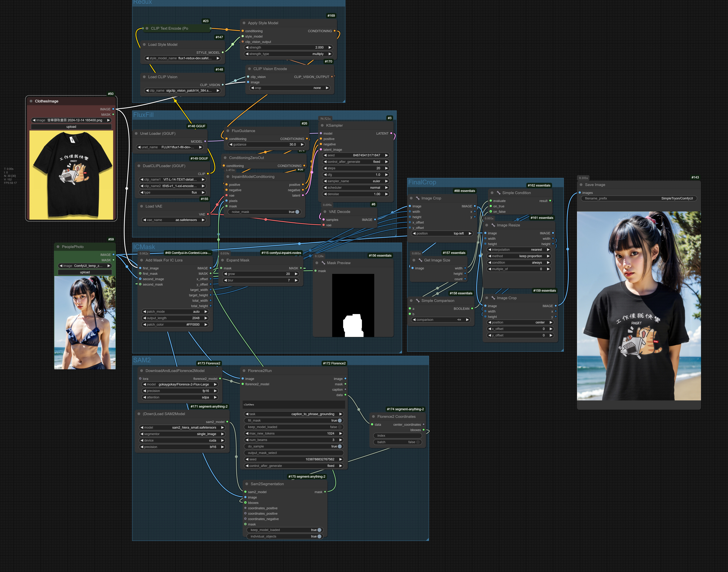Open the segmentor single_image dropdown
The width and height of the screenshot is (728, 572).
coord(182,434)
